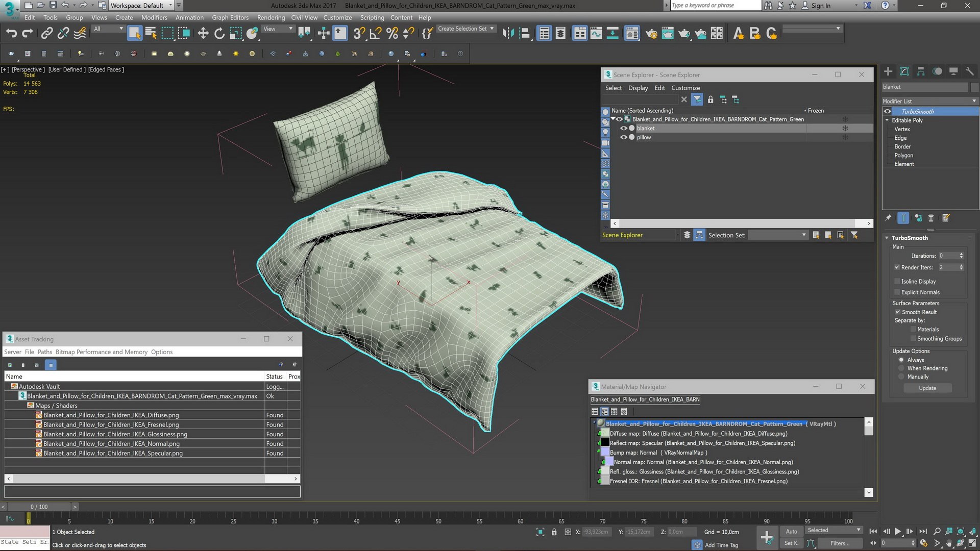This screenshot has height=551, width=980.
Task: Switch to the Utilities command panel
Action: coord(970,71)
